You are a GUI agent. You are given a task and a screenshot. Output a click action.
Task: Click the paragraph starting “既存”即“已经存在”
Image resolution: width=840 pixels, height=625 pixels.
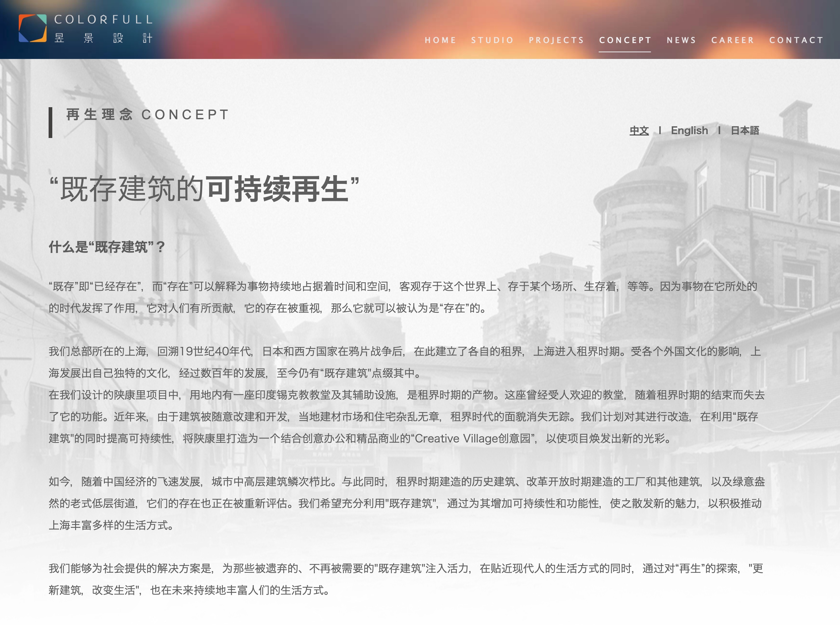tap(403, 297)
